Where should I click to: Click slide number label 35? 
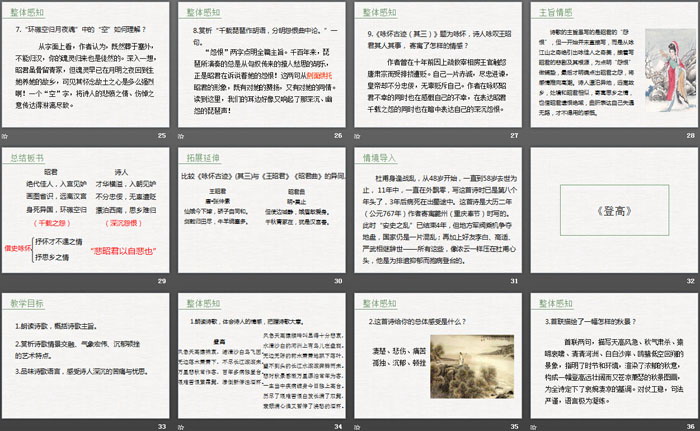click(x=514, y=427)
